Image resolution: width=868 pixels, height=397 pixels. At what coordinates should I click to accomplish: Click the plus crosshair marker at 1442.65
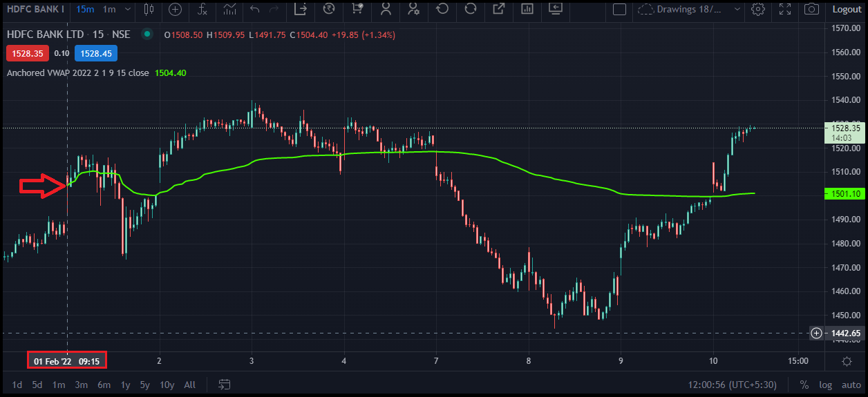pyautogui.click(x=816, y=333)
